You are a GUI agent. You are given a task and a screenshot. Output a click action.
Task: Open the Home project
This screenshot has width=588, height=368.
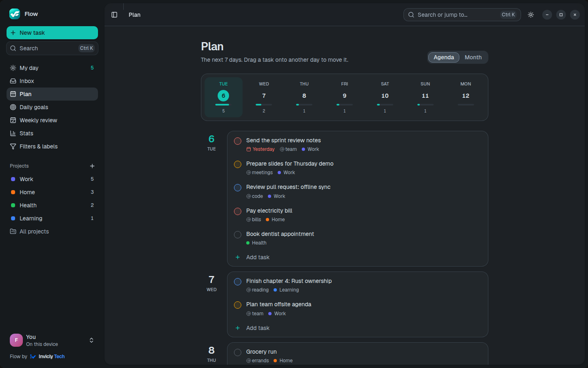(52, 192)
